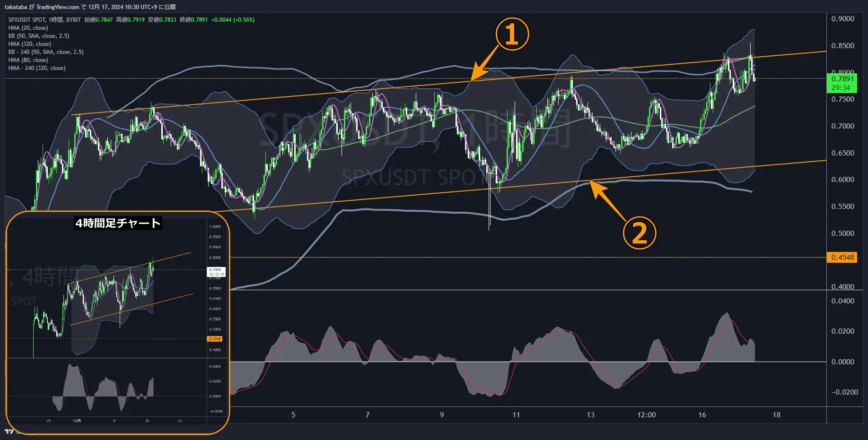Click the 0.6500 price axis label
This screenshot has width=868, height=440.
[x=842, y=153]
